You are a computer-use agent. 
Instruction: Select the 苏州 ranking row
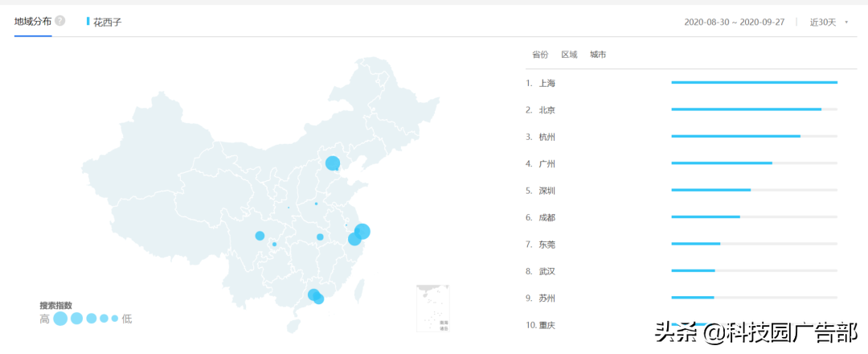coord(682,298)
